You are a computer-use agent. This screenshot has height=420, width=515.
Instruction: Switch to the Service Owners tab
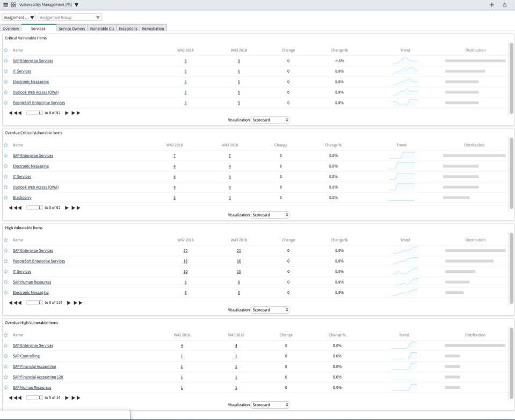point(71,28)
